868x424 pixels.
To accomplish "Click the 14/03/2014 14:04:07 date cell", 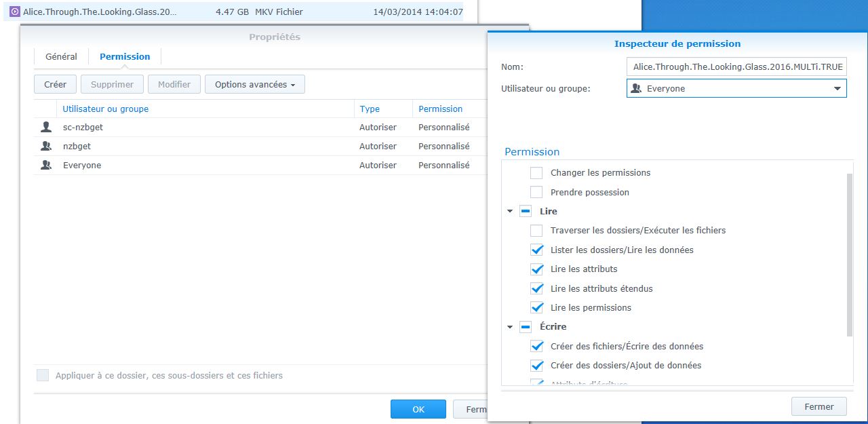I will pos(418,12).
